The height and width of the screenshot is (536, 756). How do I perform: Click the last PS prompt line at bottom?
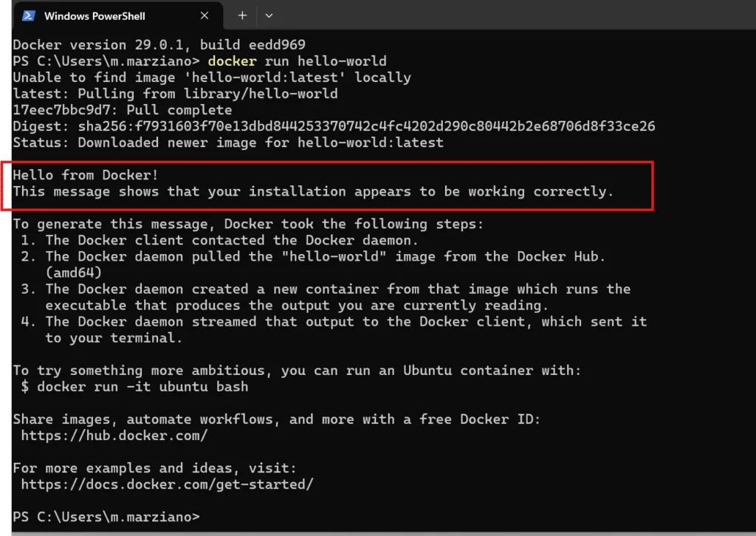click(x=106, y=517)
